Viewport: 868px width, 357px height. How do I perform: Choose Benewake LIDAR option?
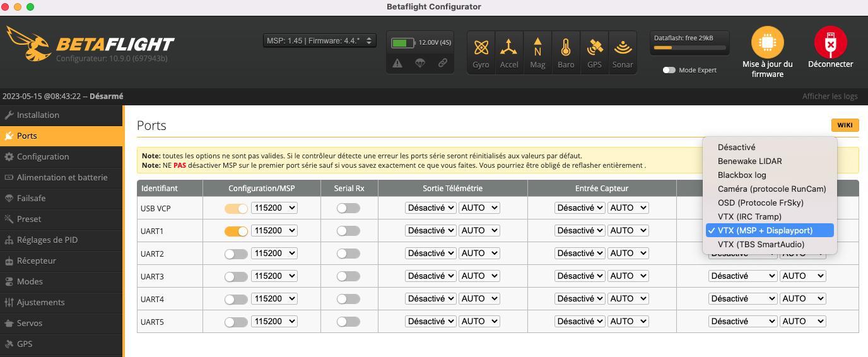[x=770, y=161]
